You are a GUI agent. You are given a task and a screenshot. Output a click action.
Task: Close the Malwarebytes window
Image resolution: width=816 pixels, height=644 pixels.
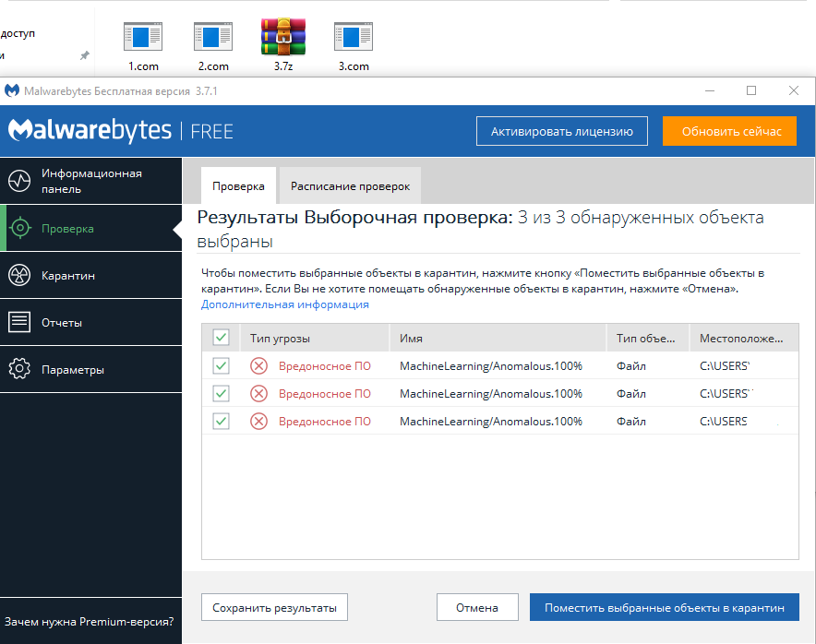pyautogui.click(x=794, y=91)
